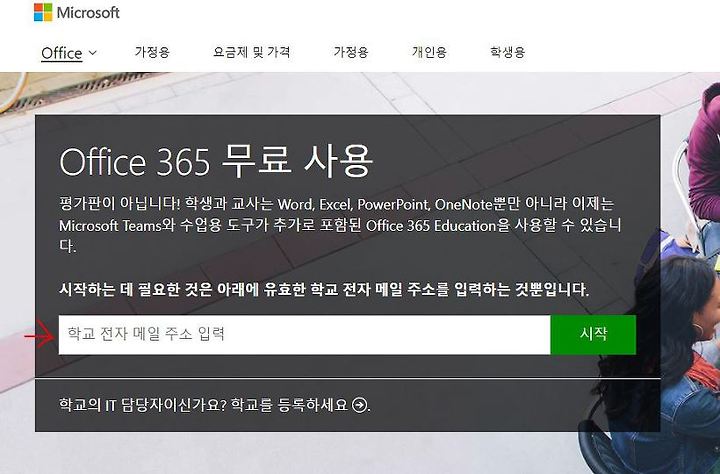This screenshot has height=474, width=720.
Task: Select 가정용 tab right of Office
Action: [152, 52]
